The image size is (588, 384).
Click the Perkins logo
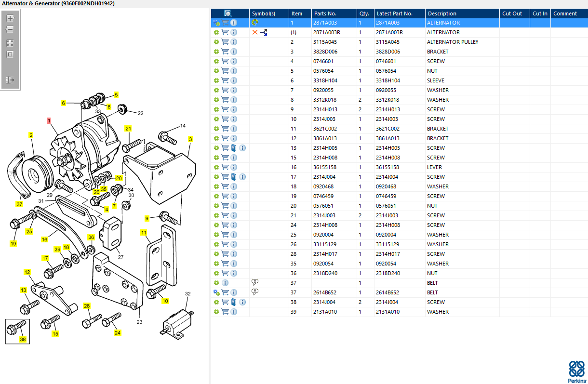577,371
